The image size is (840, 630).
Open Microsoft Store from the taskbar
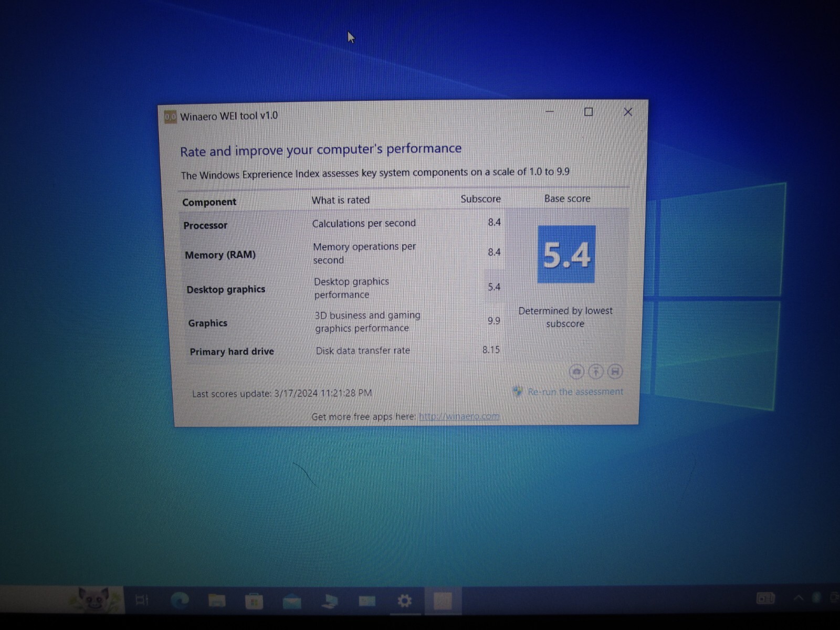pos(254,601)
